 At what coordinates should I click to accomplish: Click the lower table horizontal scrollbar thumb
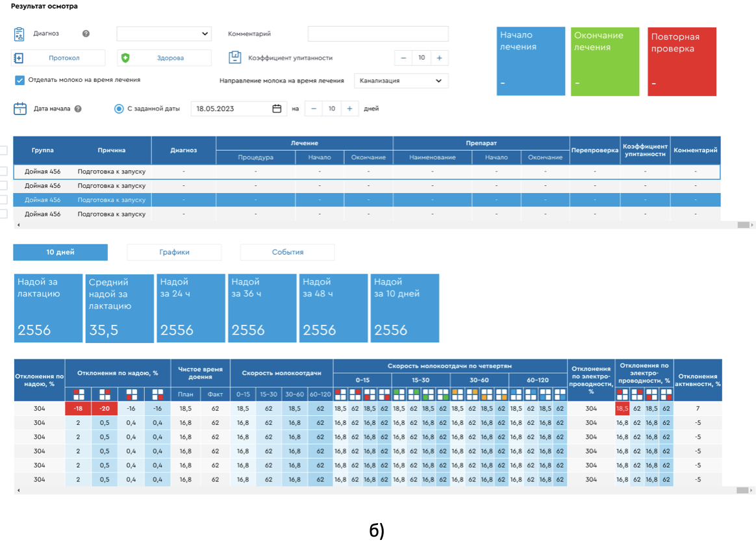(x=742, y=490)
